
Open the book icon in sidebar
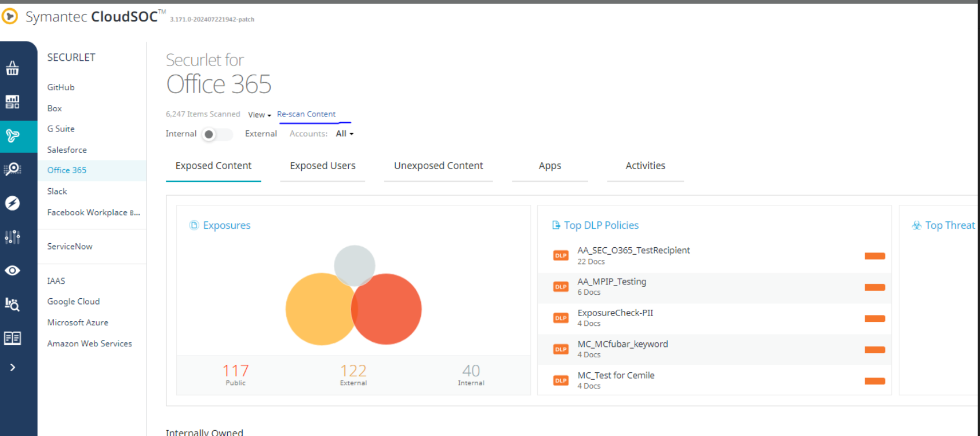tap(12, 338)
